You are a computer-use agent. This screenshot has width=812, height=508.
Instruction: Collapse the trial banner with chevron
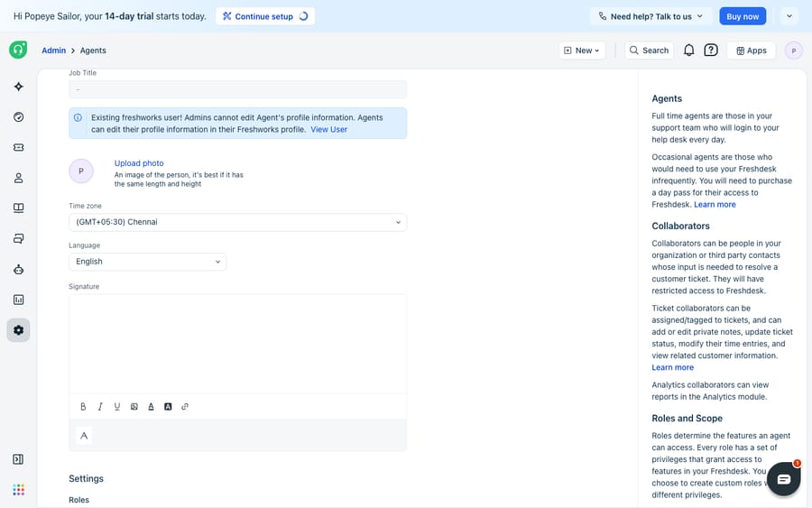point(789,16)
